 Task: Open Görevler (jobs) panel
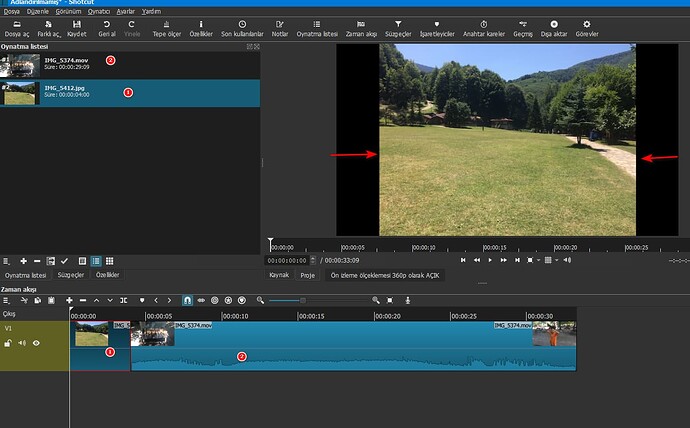[x=587, y=29]
